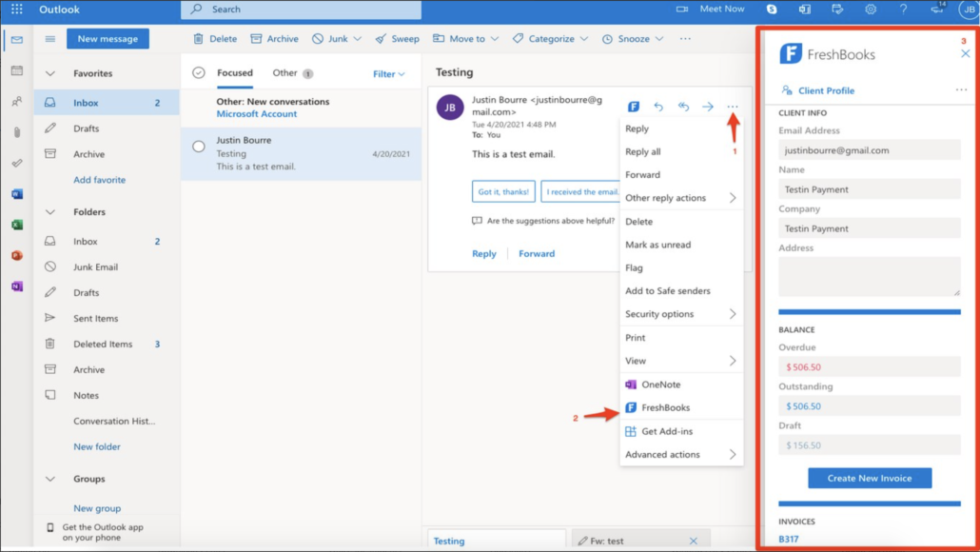Switch to the Focused tab
The width and height of the screenshot is (980, 552).
235,72
